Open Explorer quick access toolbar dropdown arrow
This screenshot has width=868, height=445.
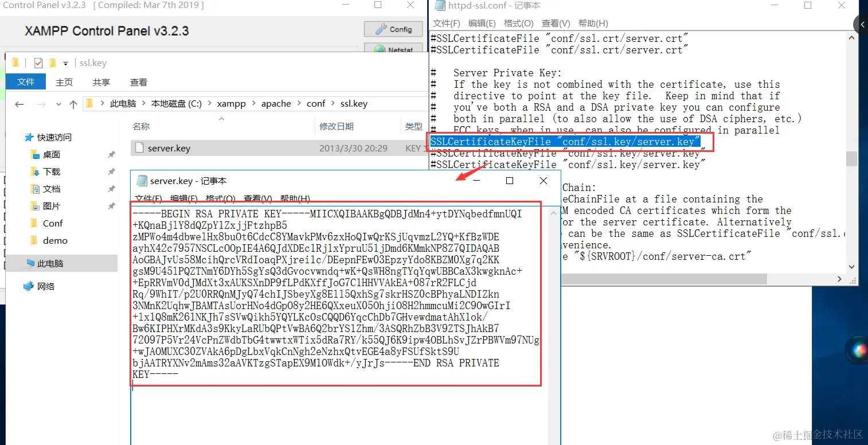66,64
